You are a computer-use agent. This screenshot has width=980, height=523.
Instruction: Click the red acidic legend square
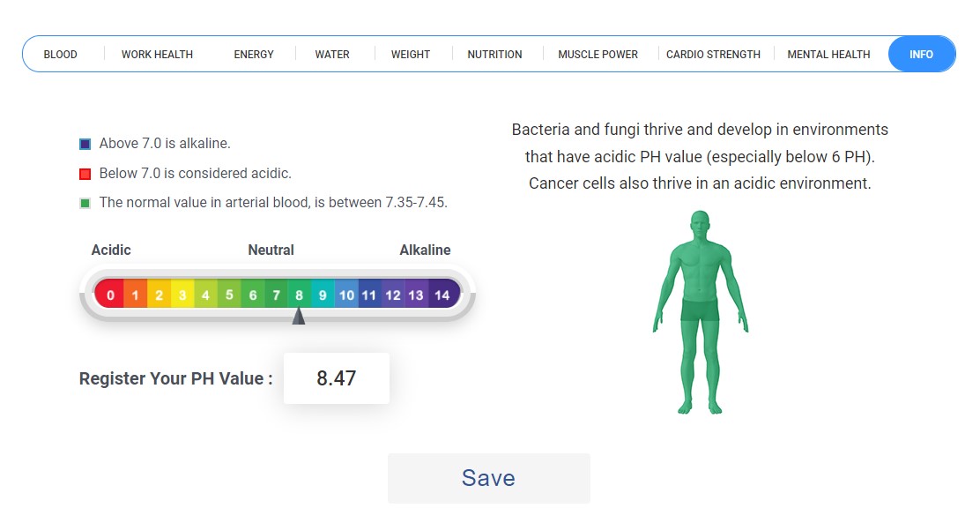click(x=85, y=174)
